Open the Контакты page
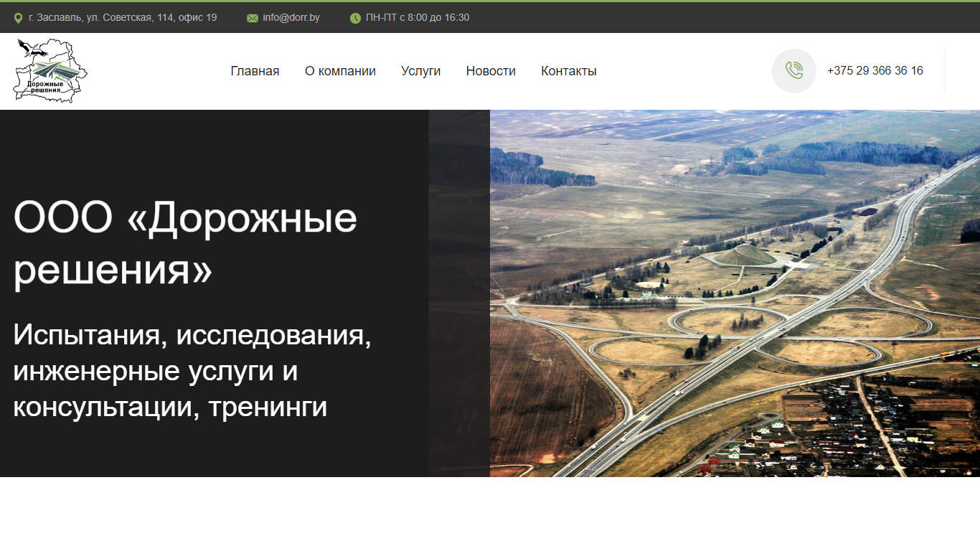The width and height of the screenshot is (980, 551). tap(569, 71)
